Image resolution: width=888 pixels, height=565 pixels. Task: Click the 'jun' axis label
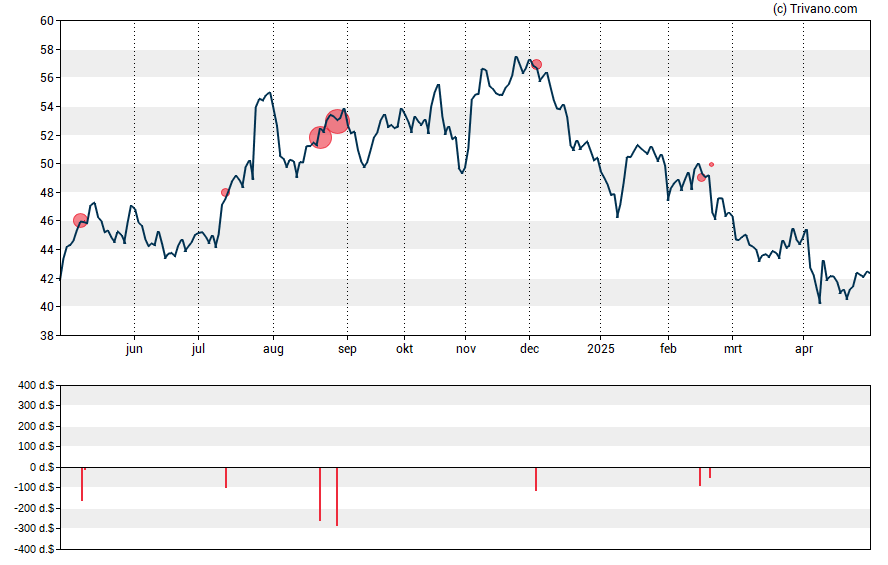click(134, 349)
